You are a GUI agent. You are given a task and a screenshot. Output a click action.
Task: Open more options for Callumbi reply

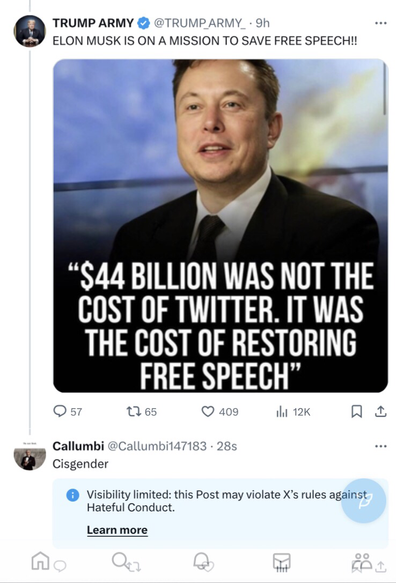click(380, 446)
